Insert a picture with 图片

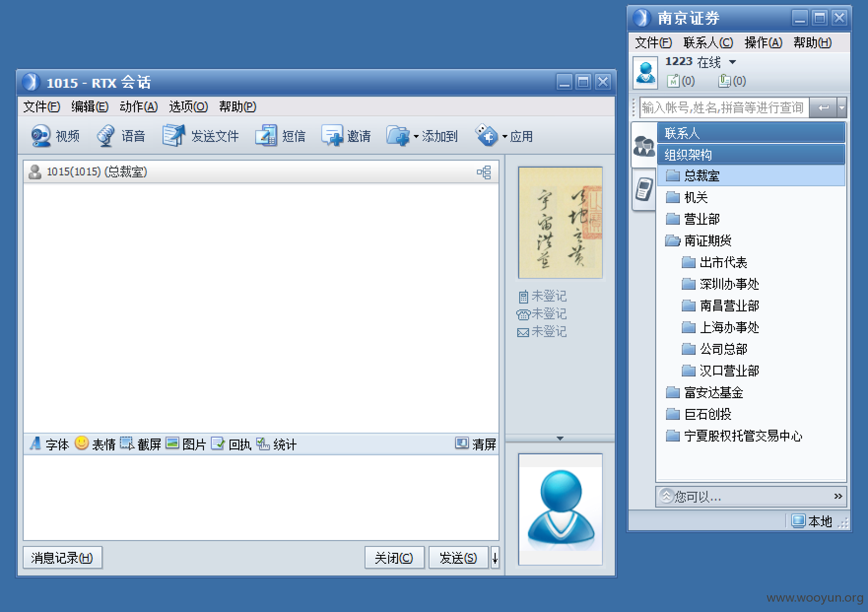point(186,444)
